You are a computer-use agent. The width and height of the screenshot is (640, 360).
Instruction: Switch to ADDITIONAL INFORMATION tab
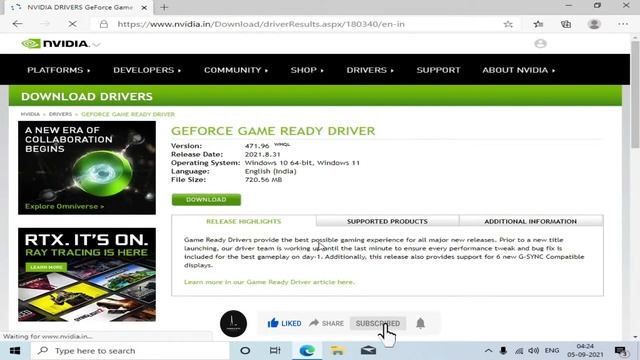click(x=531, y=221)
